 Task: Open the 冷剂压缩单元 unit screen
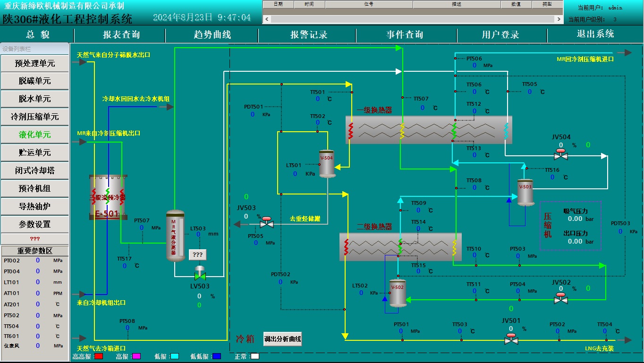pyautogui.click(x=35, y=117)
